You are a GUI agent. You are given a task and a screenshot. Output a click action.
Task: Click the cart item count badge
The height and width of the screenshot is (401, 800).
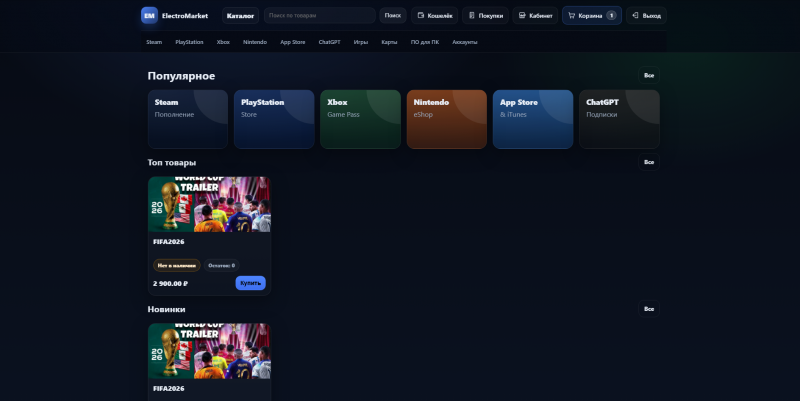[611, 15]
